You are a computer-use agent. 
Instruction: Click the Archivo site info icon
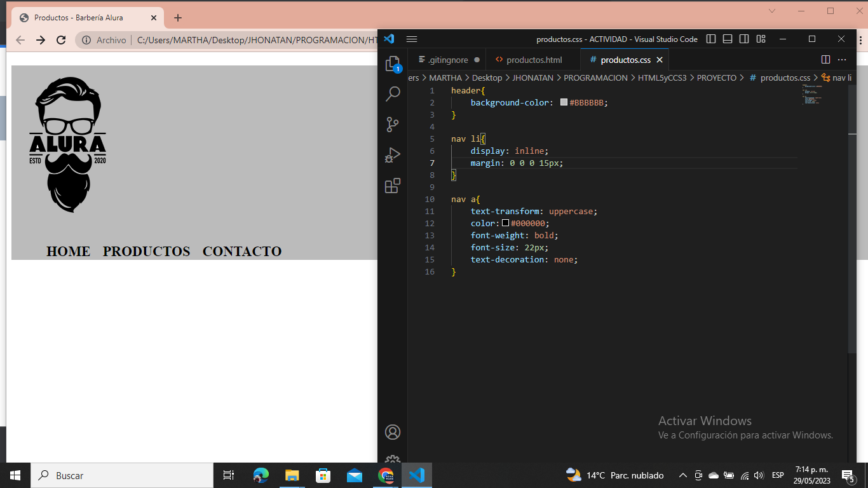(x=86, y=40)
